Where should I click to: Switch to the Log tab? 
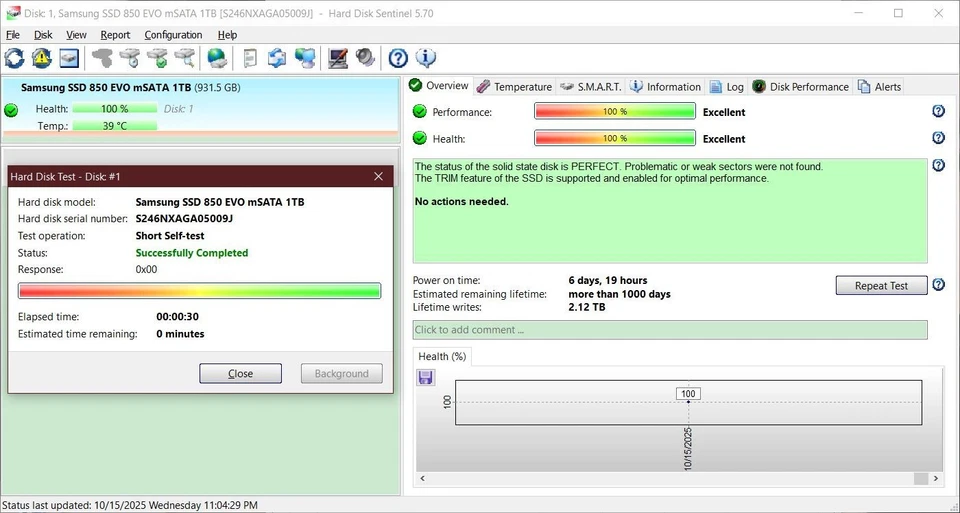pos(727,87)
